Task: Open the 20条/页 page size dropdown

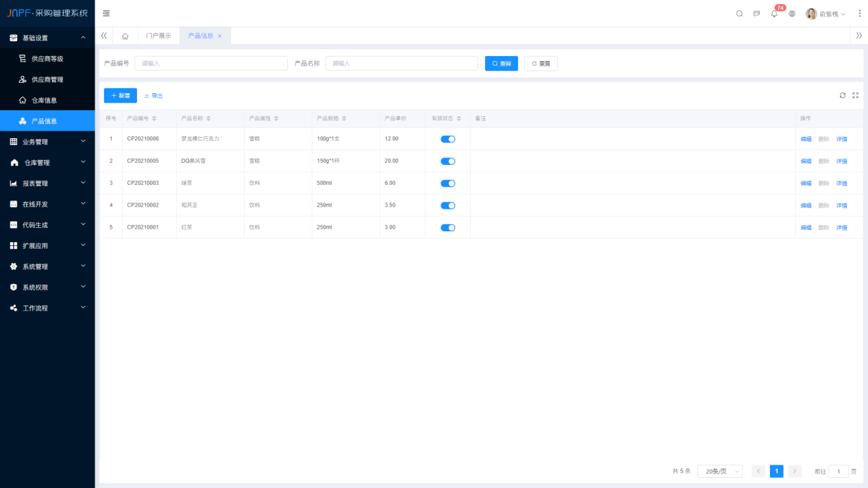Action: pyautogui.click(x=720, y=472)
